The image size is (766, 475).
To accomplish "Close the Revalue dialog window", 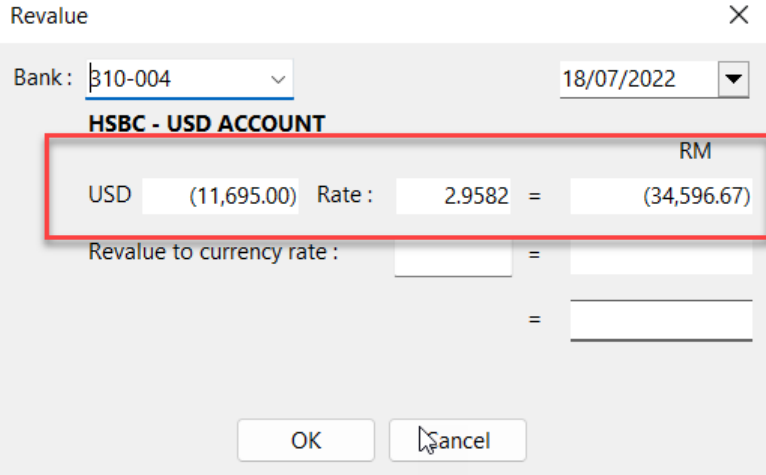I will pos(738,15).
